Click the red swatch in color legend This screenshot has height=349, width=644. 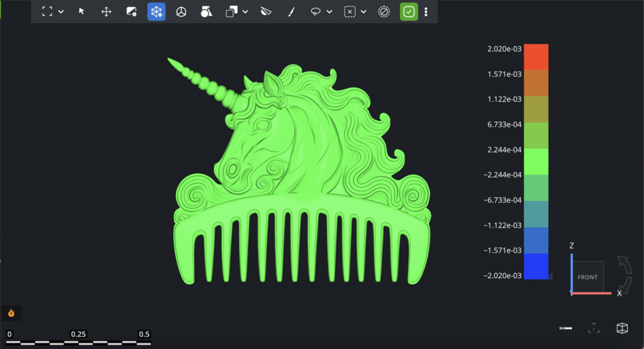pos(536,56)
